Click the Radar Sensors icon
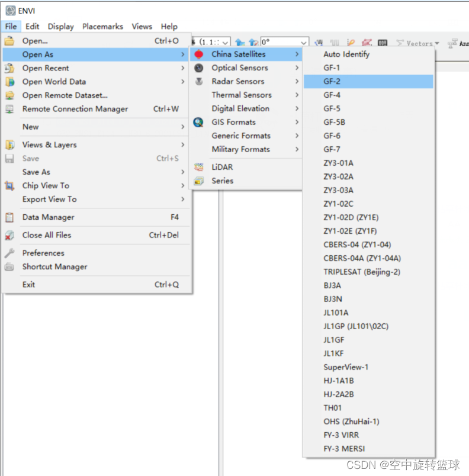Screen dimensions: 469x476 (x=199, y=81)
